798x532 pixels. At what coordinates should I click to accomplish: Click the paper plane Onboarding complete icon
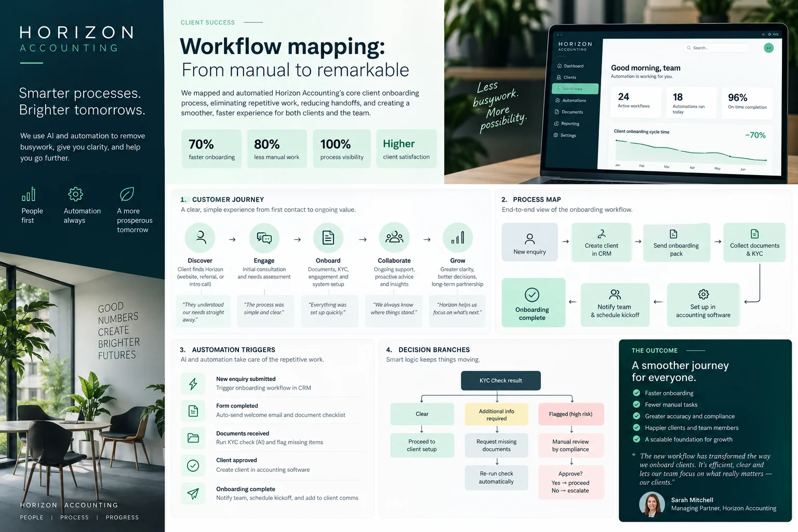[x=193, y=494]
